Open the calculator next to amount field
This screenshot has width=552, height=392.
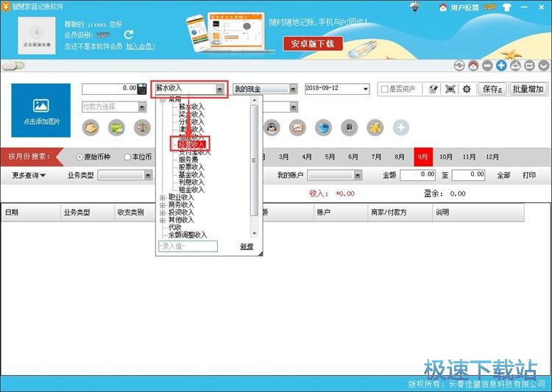point(142,89)
